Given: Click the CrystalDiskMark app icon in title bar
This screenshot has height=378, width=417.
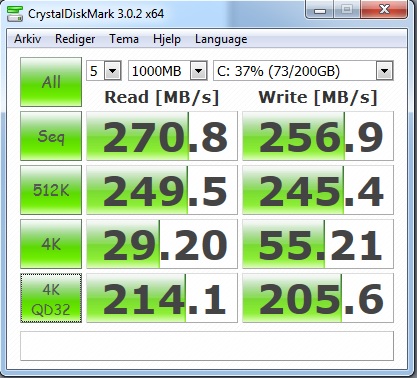Looking at the screenshot, I should click(15, 14).
